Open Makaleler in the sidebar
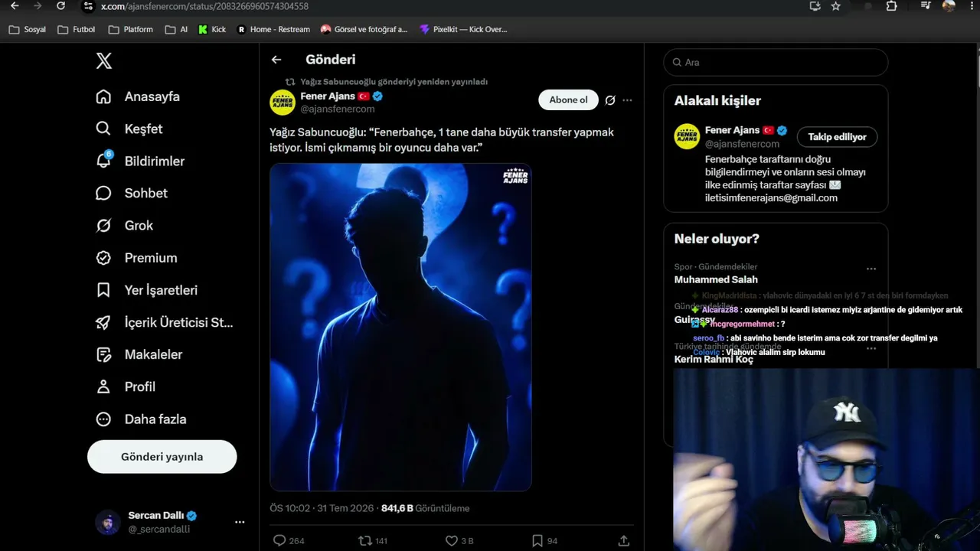 pyautogui.click(x=139, y=354)
